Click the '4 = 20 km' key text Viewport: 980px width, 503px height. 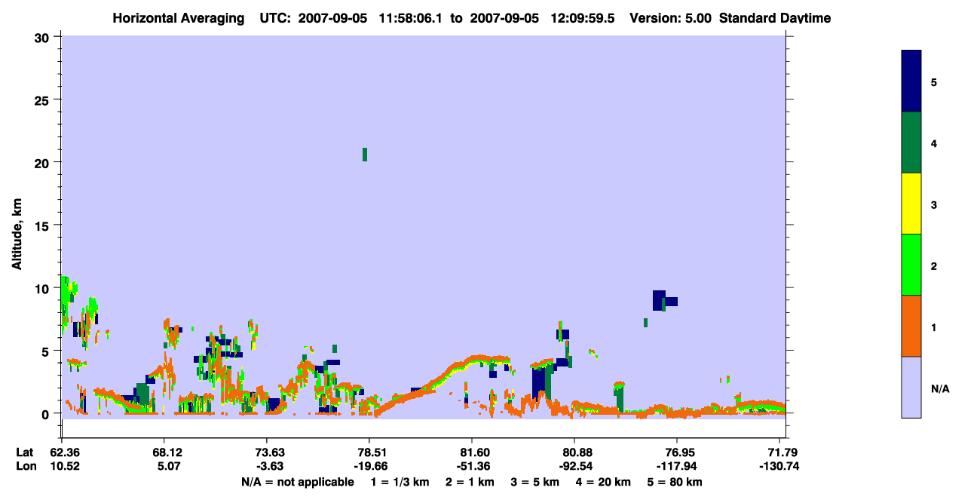[603, 482]
